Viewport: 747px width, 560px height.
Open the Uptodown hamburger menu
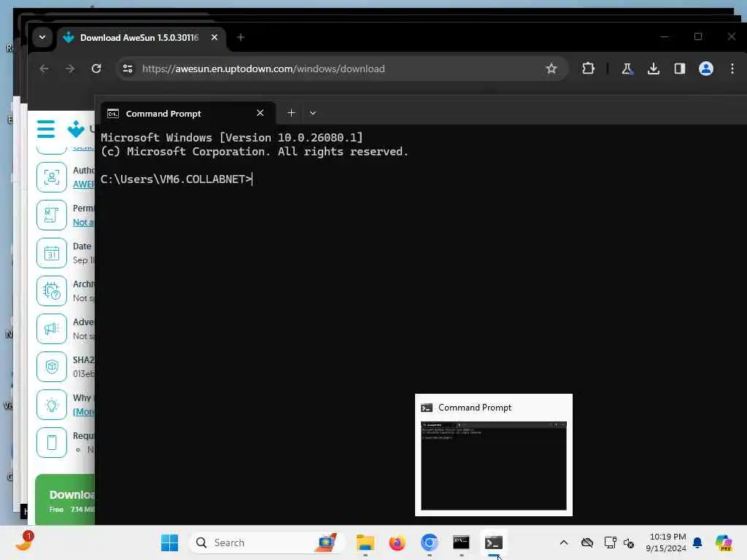46,128
